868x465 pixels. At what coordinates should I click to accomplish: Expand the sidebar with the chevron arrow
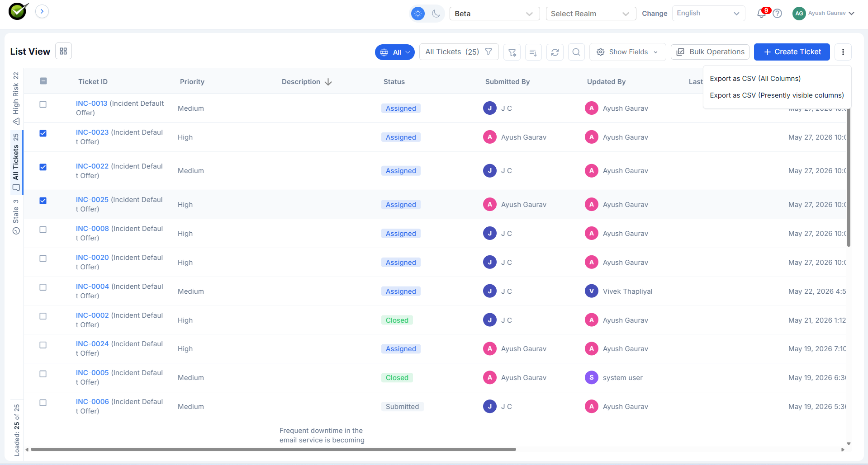[42, 11]
